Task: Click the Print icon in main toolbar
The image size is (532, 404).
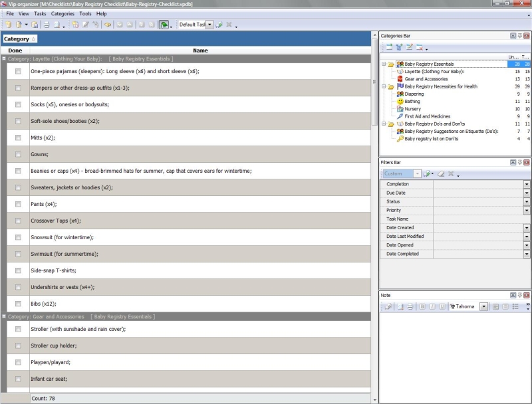Action: pyautogui.click(x=47, y=25)
